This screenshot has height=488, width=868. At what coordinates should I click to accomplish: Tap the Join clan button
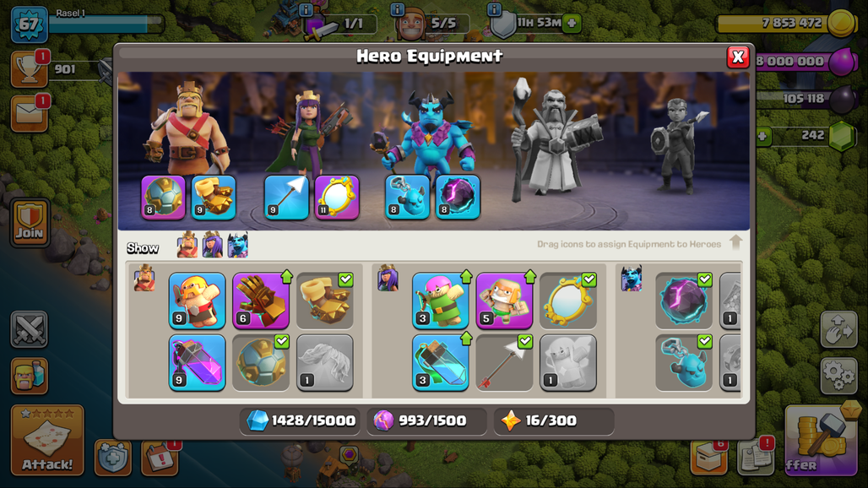[x=30, y=222]
